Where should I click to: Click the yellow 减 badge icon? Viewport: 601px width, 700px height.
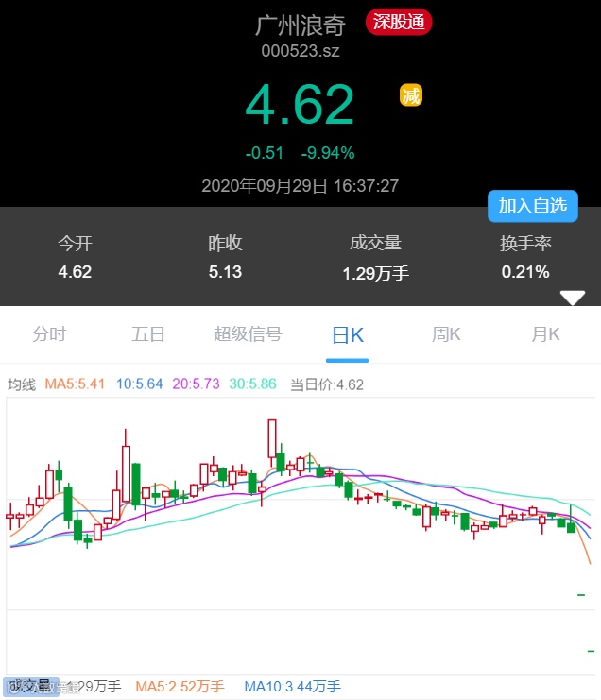point(410,95)
